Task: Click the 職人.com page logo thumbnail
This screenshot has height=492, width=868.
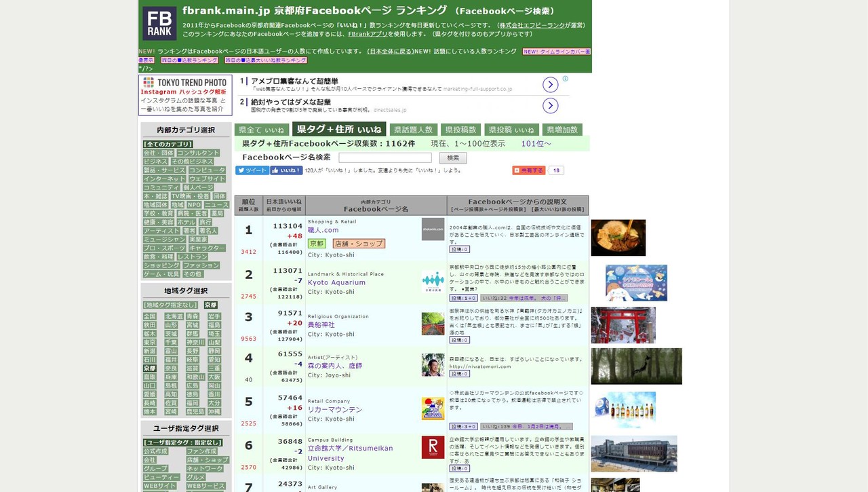Action: 433,229
